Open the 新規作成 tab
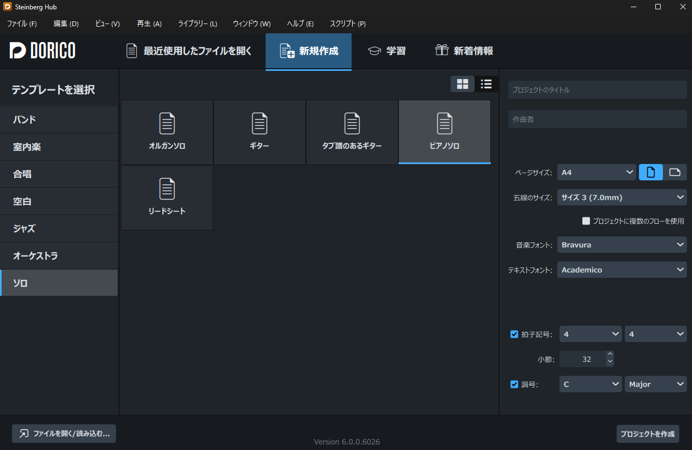 308,51
